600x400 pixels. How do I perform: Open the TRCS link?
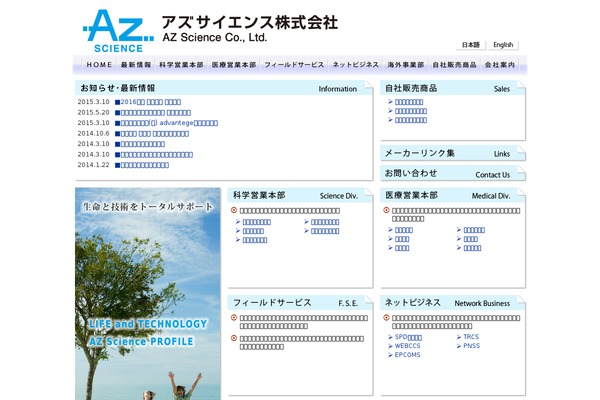pyautogui.click(x=471, y=337)
